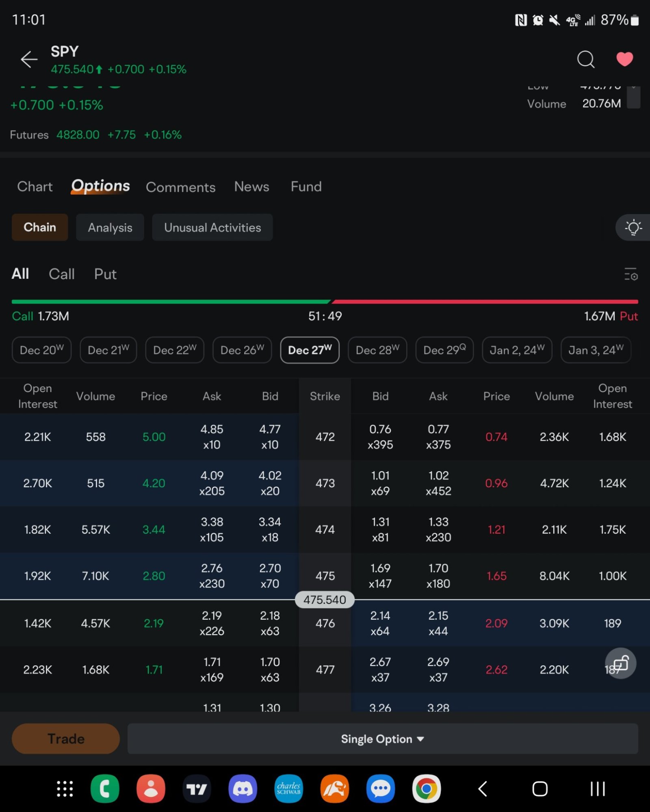
Task: Select Dec 20 weekly expiration
Action: [x=42, y=350]
